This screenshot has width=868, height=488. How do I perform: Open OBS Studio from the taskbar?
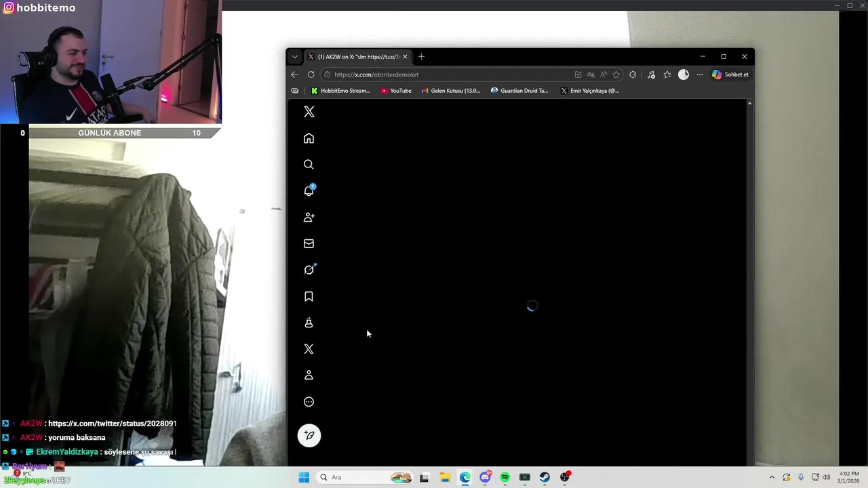565,477
